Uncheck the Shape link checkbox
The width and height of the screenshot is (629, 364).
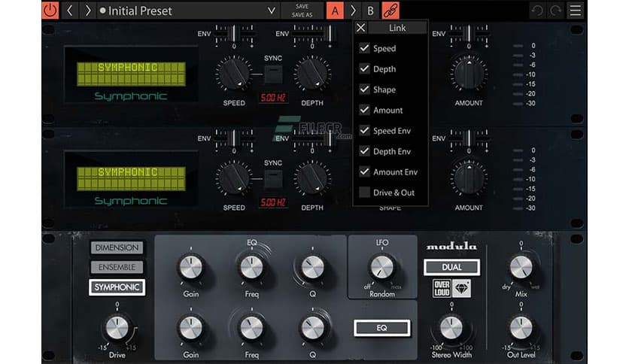pyautogui.click(x=364, y=89)
